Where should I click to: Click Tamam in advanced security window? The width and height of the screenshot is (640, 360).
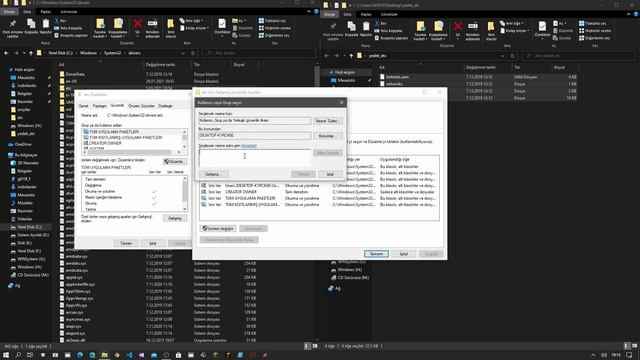(376, 254)
